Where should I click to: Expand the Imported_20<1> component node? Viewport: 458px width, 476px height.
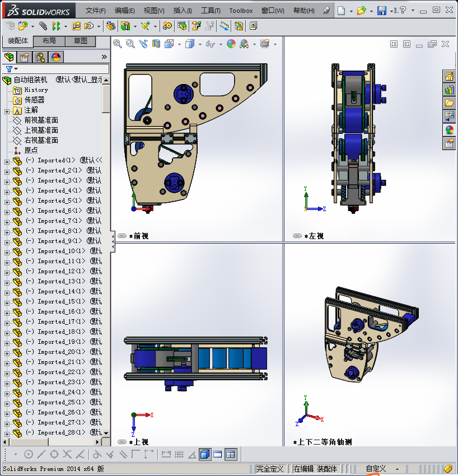click(7, 354)
